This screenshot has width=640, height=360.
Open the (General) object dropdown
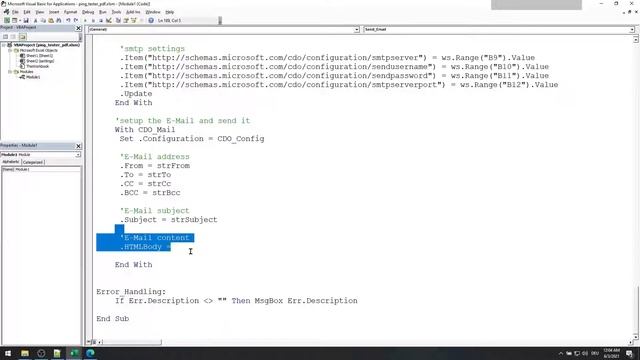click(356, 30)
